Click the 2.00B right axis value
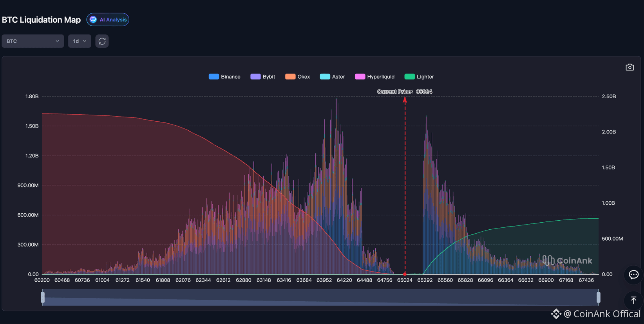 coord(609,132)
